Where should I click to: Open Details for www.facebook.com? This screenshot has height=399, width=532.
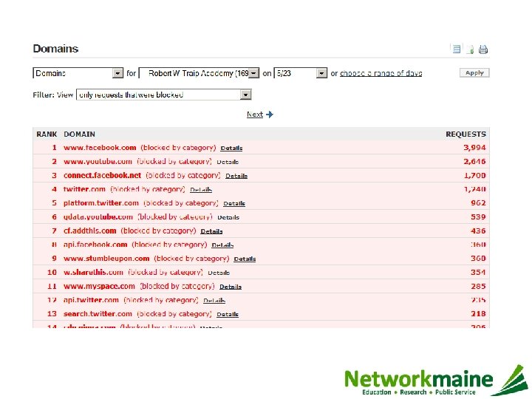click(231, 148)
